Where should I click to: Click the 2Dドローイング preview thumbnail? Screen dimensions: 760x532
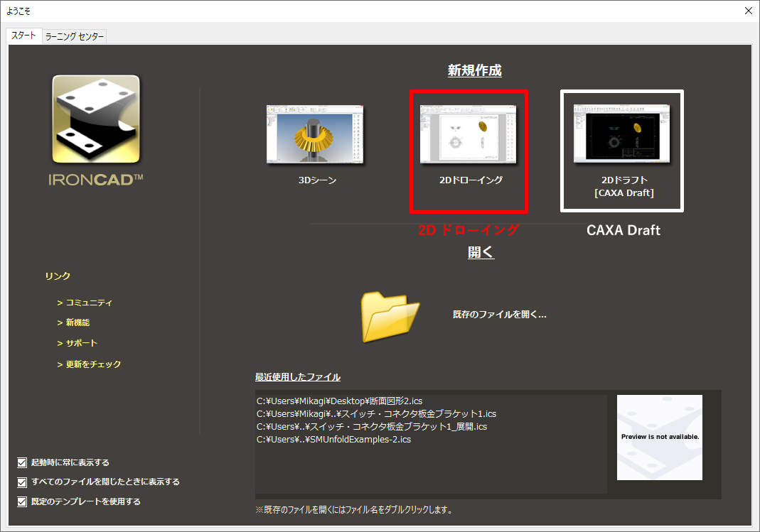[x=469, y=135]
